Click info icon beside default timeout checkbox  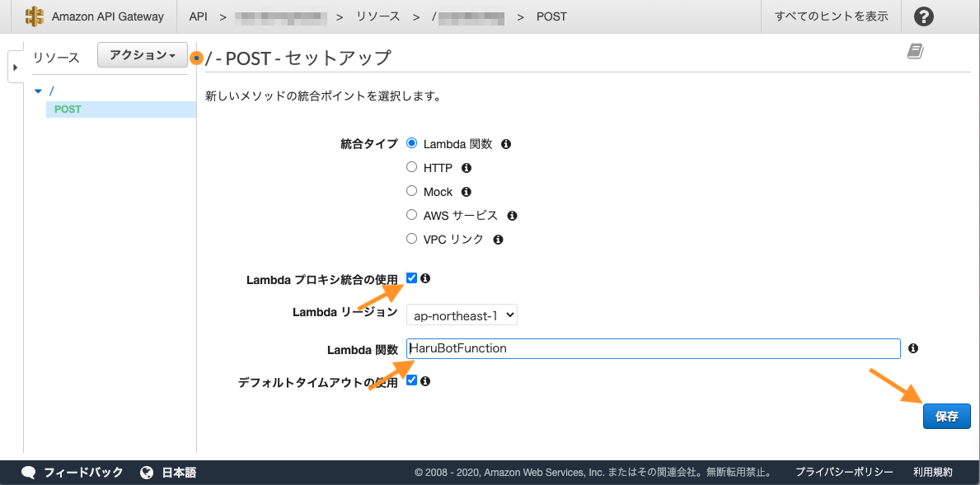tap(425, 380)
